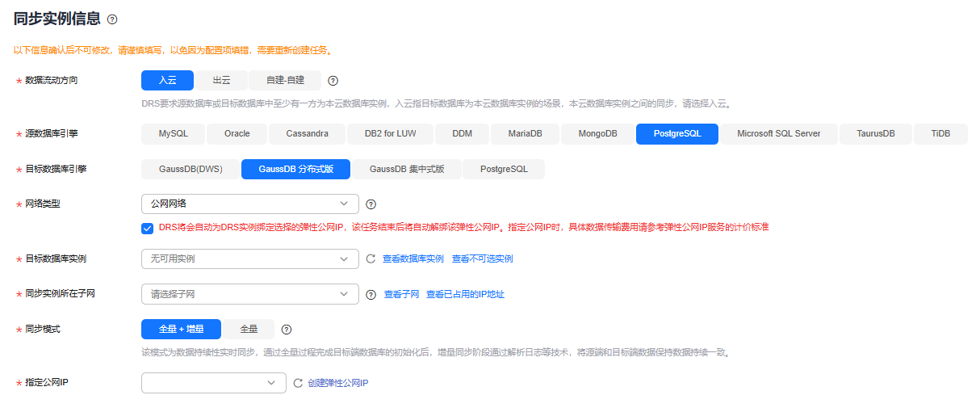Click help icon next to 请选择子网 dropdown
The image size is (980, 412).
pos(371,294)
